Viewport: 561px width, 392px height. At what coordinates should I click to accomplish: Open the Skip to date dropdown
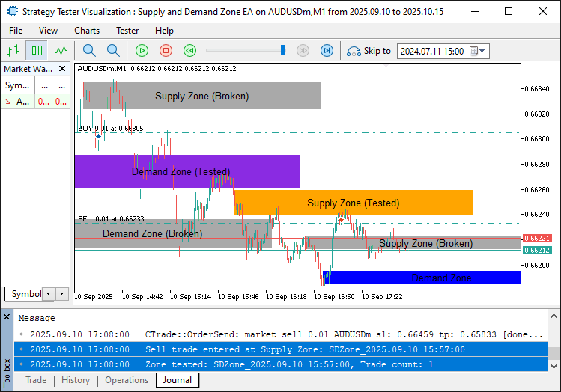click(482, 52)
